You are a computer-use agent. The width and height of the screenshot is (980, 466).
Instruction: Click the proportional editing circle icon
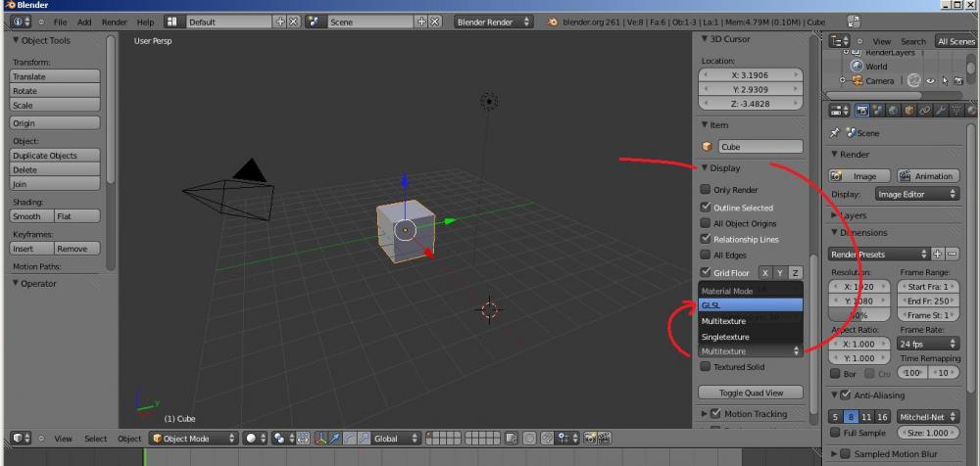coord(530,439)
